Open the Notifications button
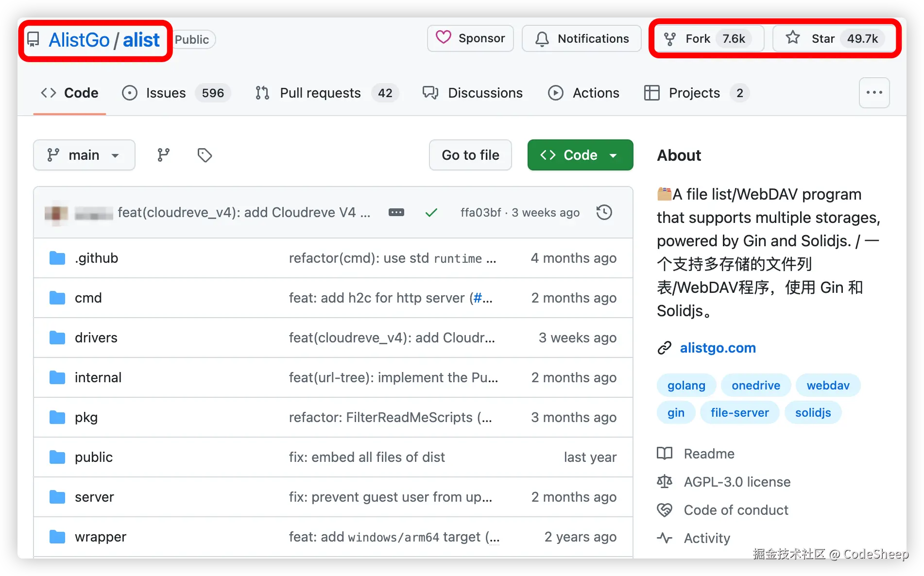 (x=582, y=38)
